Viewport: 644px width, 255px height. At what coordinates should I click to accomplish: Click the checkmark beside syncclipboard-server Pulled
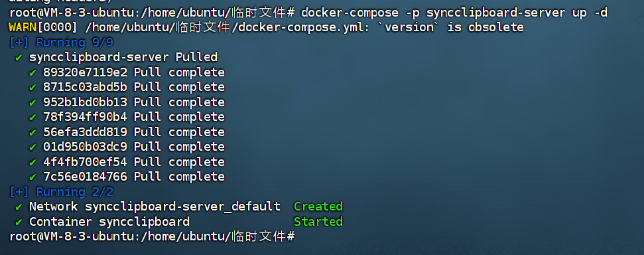pos(19,58)
